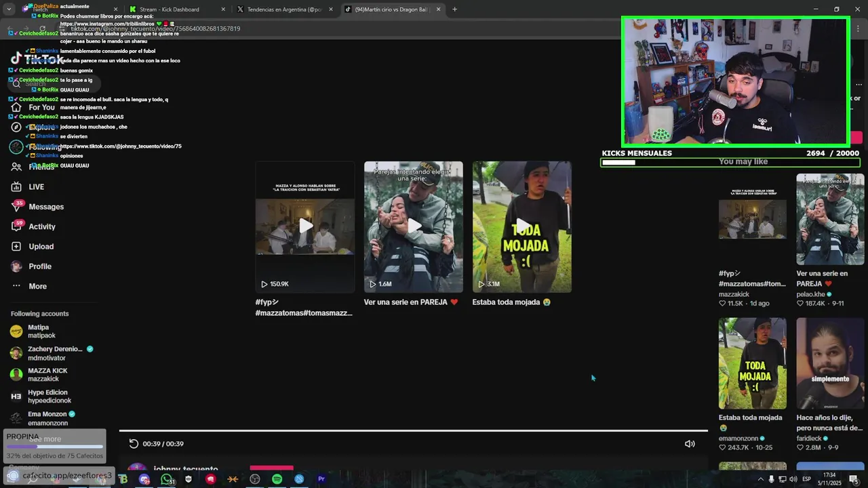Play the Mazza y Alonso suggested video
Image resolution: width=868 pixels, height=488 pixels.
coord(305,226)
